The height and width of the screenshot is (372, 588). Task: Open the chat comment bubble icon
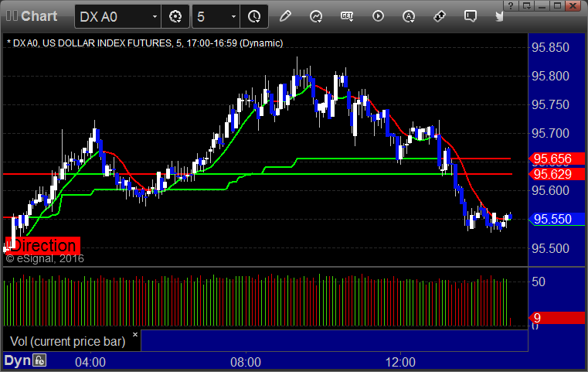pos(471,16)
